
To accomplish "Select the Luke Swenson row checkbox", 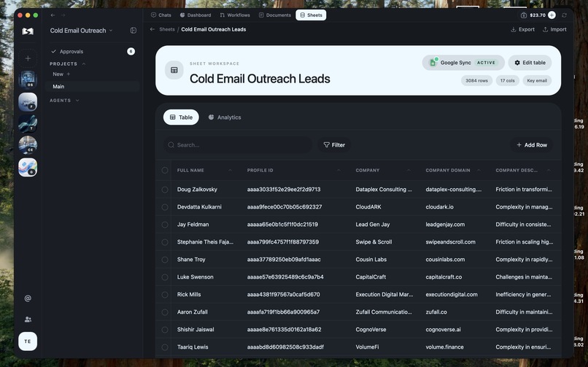I will [x=165, y=277].
